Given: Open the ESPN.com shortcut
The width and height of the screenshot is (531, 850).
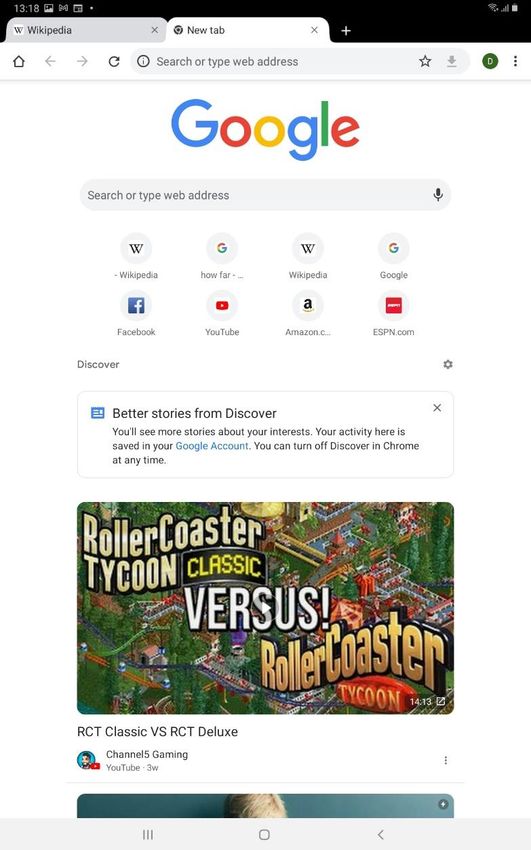Looking at the screenshot, I should (x=393, y=313).
